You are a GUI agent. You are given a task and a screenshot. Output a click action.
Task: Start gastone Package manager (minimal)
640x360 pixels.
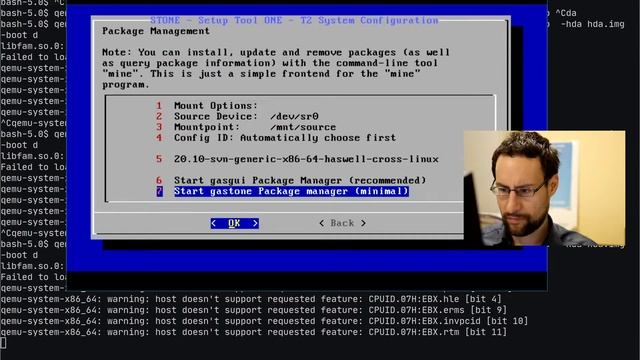tap(282, 191)
